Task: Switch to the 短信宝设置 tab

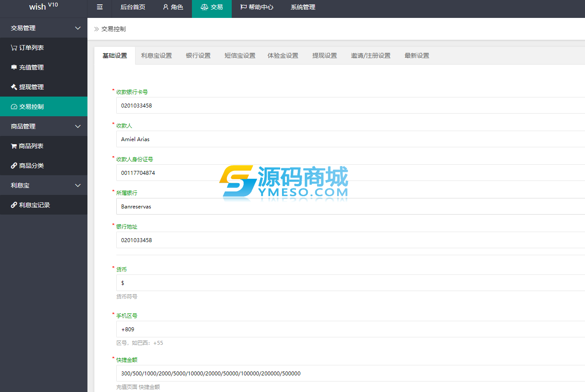Action: (x=240, y=56)
